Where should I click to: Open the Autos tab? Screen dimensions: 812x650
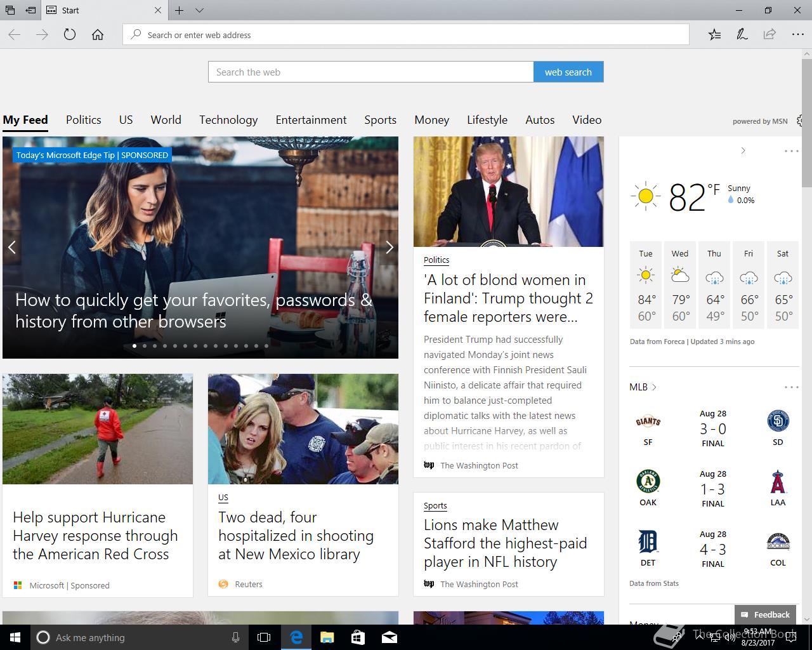(x=540, y=120)
